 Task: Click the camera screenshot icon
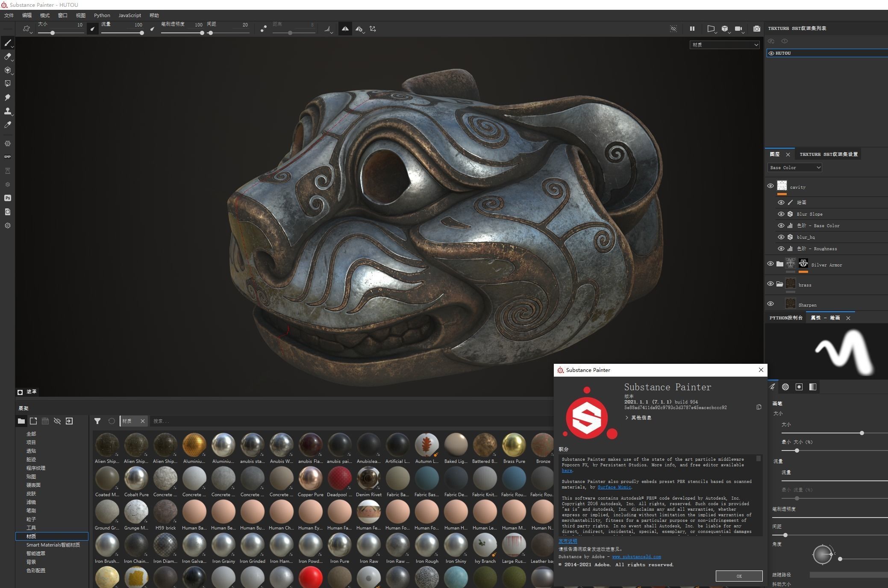pyautogui.click(x=756, y=29)
